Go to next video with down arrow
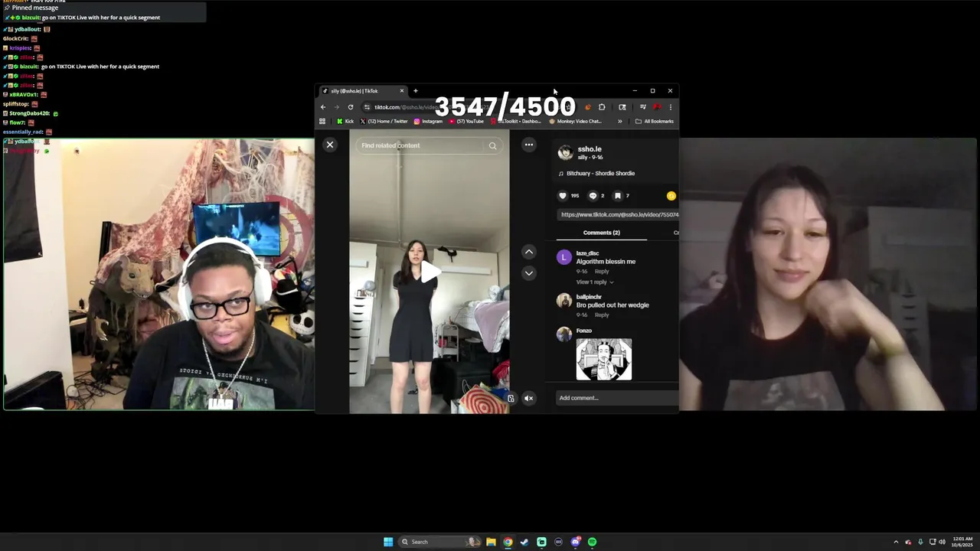Image resolution: width=980 pixels, height=551 pixels. (528, 273)
